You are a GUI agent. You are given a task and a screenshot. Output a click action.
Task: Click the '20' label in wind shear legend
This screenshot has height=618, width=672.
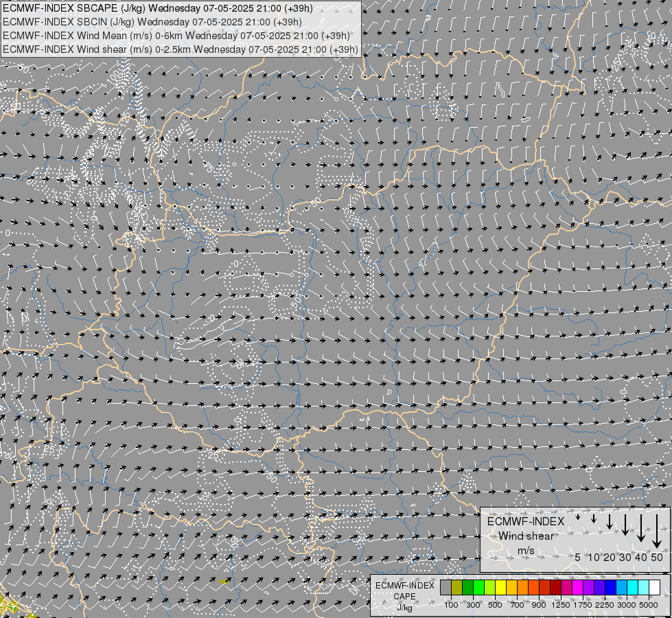click(610, 557)
